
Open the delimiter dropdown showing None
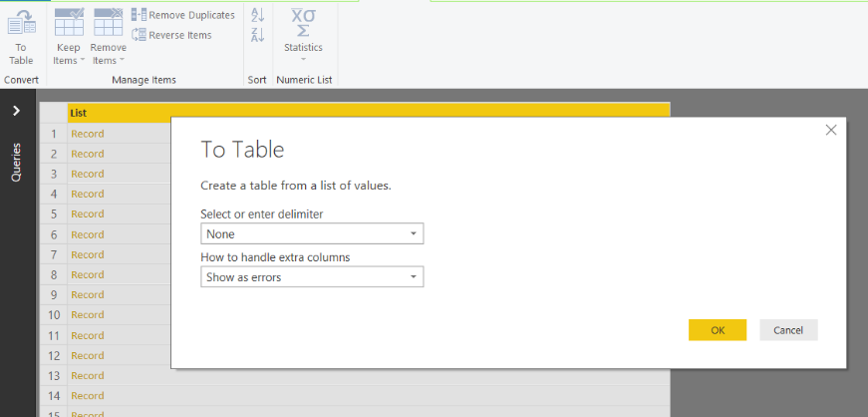[311, 233]
